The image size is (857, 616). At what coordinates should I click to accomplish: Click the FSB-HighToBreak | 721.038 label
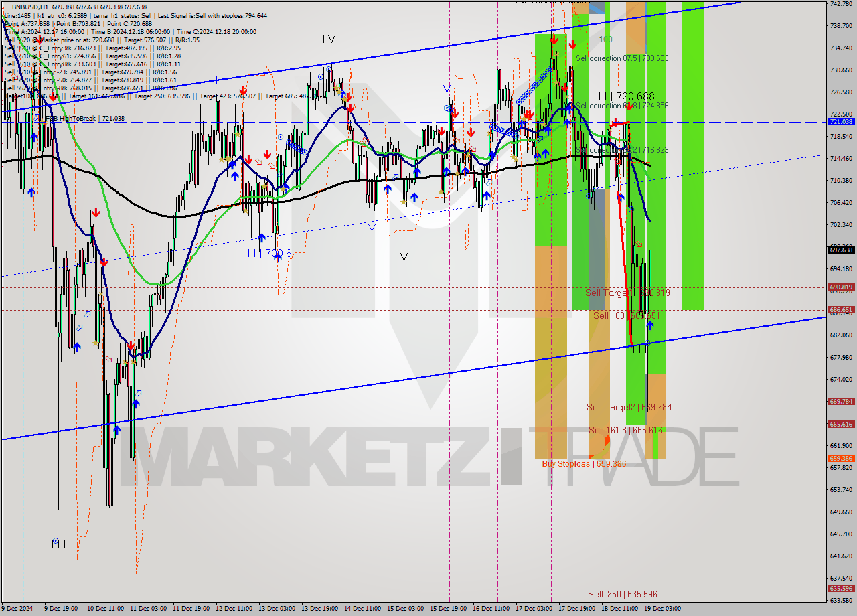click(84, 119)
